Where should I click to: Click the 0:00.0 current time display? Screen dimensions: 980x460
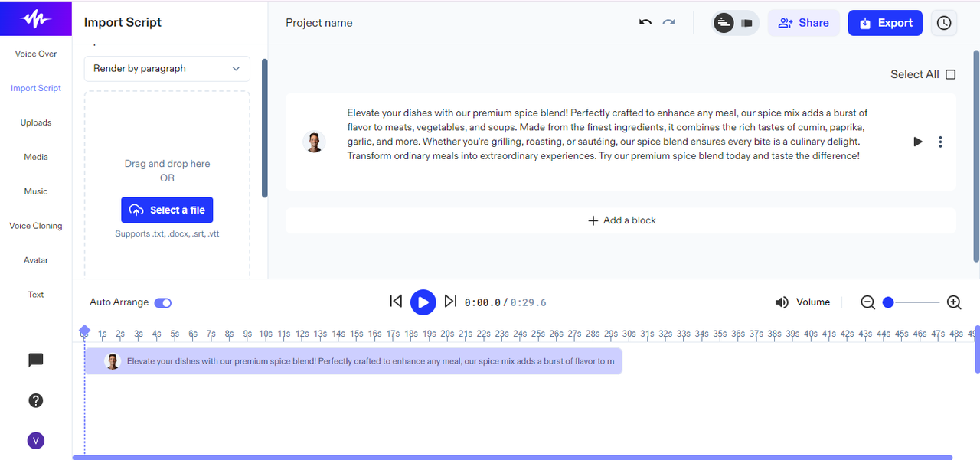tap(482, 302)
